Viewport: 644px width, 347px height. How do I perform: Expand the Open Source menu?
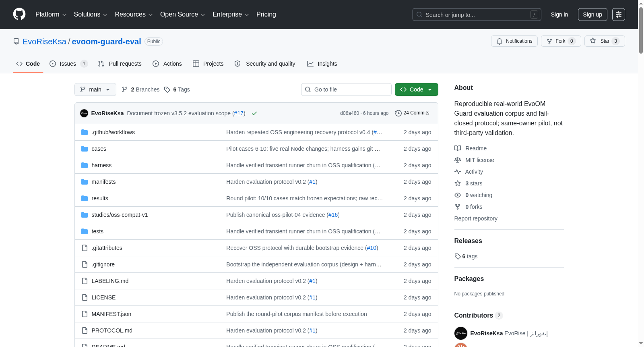point(183,15)
